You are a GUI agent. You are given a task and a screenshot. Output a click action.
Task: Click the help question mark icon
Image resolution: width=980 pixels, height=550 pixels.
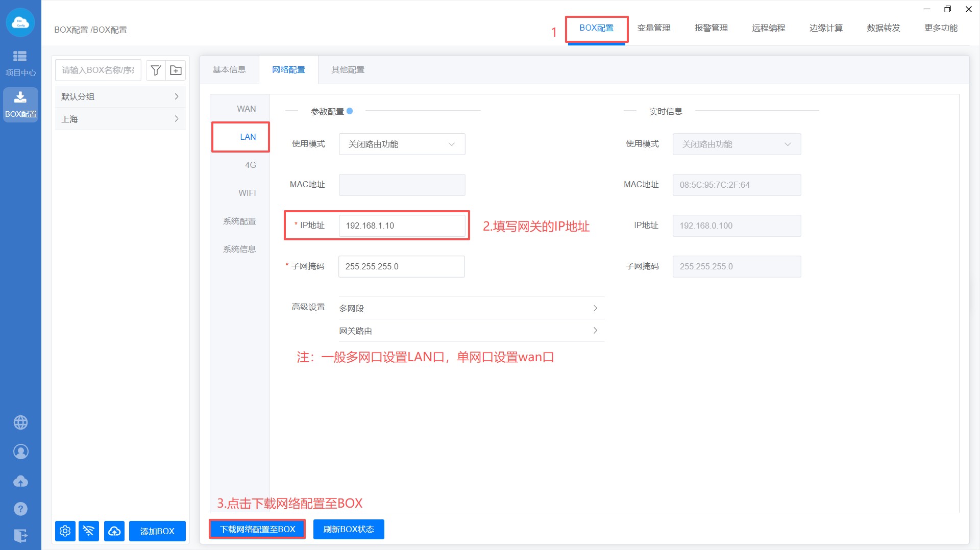tap(20, 509)
